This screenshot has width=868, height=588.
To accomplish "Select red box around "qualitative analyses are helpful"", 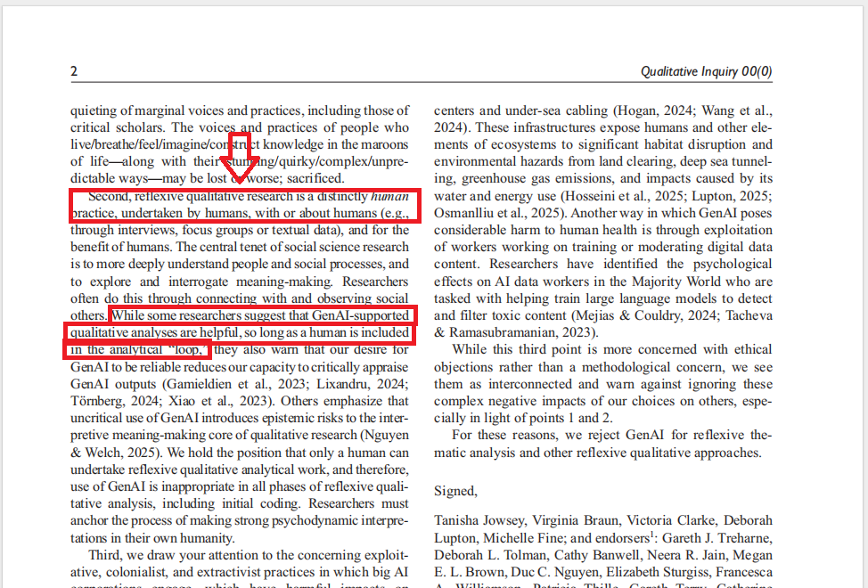I will (239, 333).
